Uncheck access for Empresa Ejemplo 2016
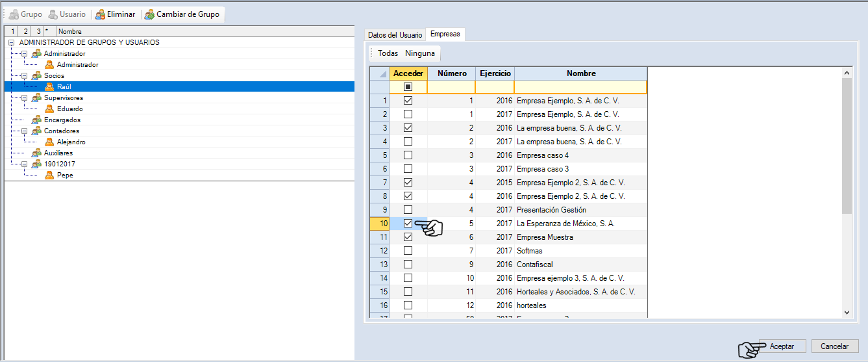The height and width of the screenshot is (362, 868). point(408,101)
